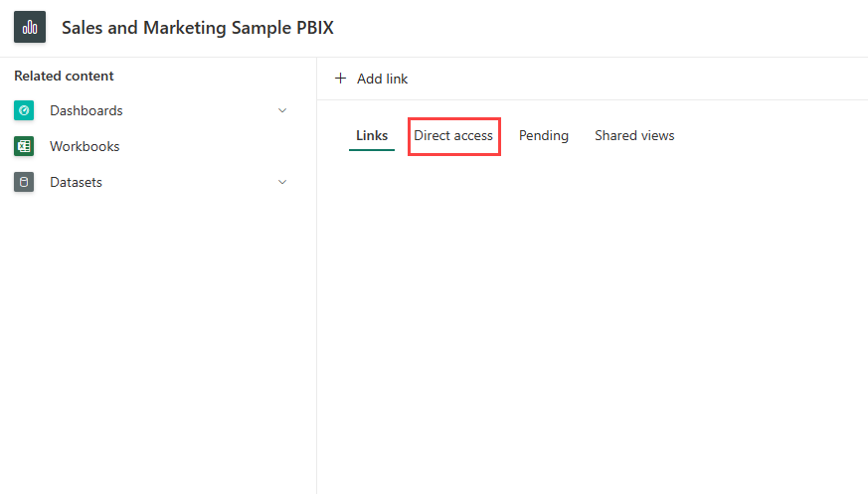Click the green underline beneath Links
Image resolution: width=868 pixels, height=494 pixels.
coord(372,150)
